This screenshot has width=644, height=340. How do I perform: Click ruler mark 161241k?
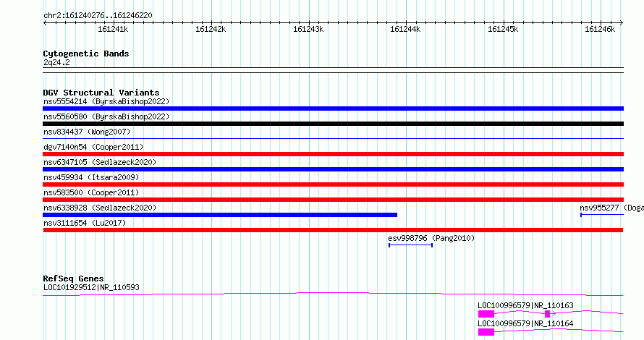(x=113, y=29)
